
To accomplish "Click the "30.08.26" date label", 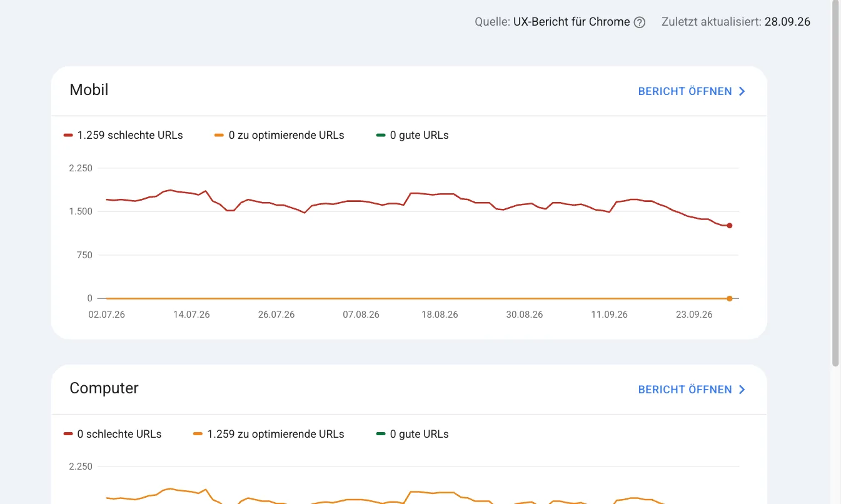I will tap(525, 315).
